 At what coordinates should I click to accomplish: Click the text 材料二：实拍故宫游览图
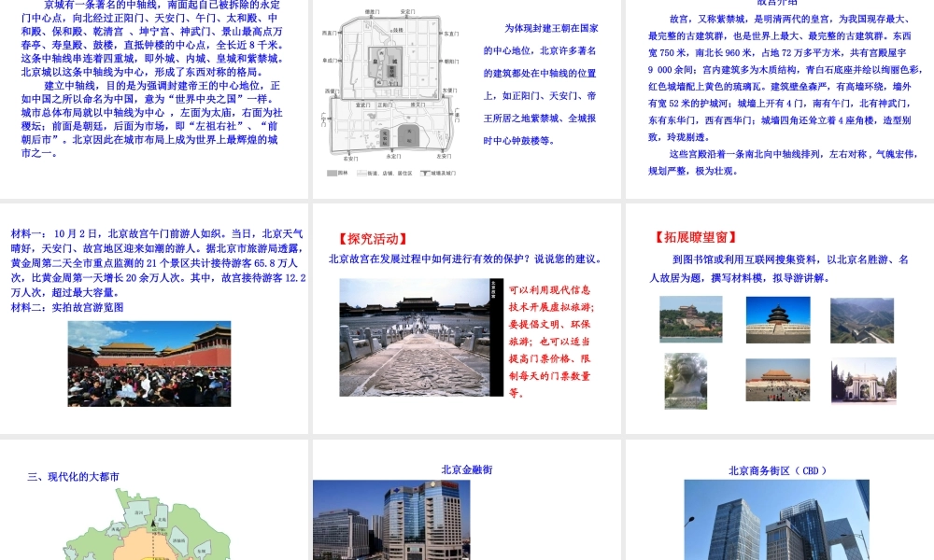(x=67, y=307)
